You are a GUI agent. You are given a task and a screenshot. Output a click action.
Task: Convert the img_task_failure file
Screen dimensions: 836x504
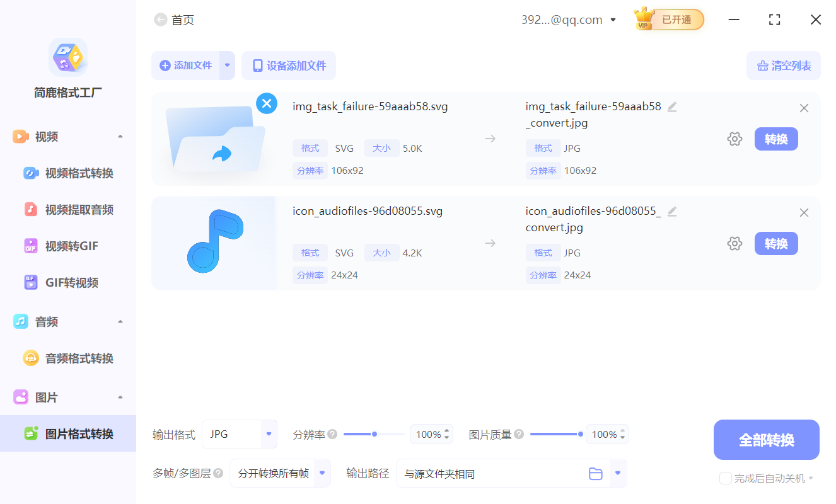point(776,139)
